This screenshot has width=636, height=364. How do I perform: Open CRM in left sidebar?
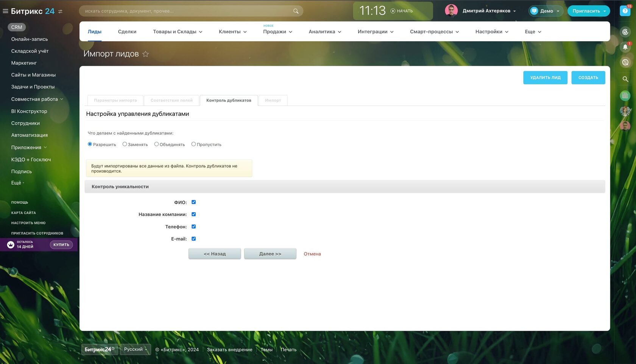pos(17,27)
